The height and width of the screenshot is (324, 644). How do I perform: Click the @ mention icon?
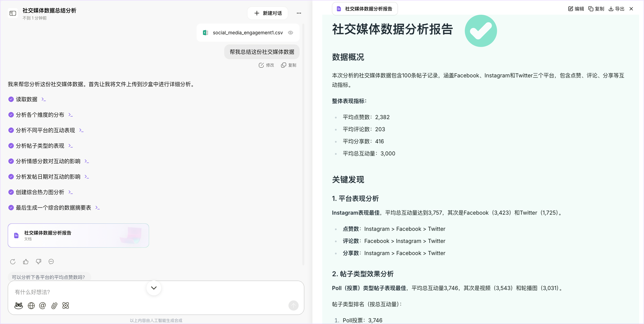42,306
